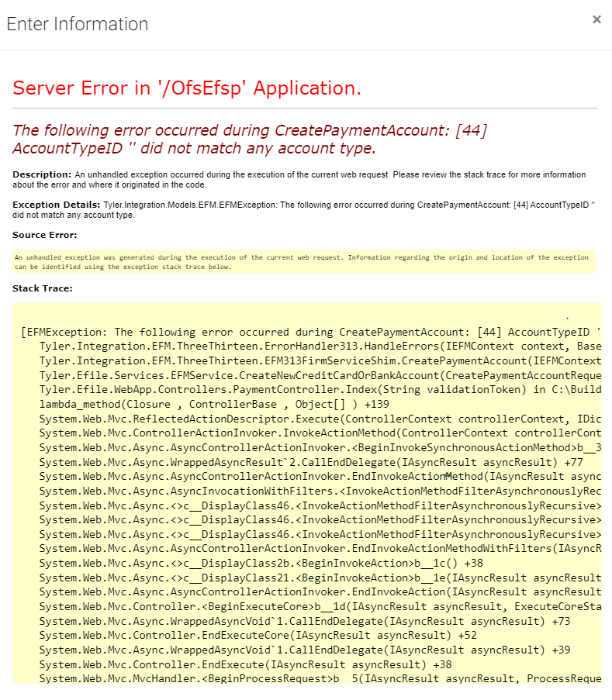Click the EndInvokeActionMethodWithFilters stack line
Screen dimensions: 612x700
(x=320, y=548)
